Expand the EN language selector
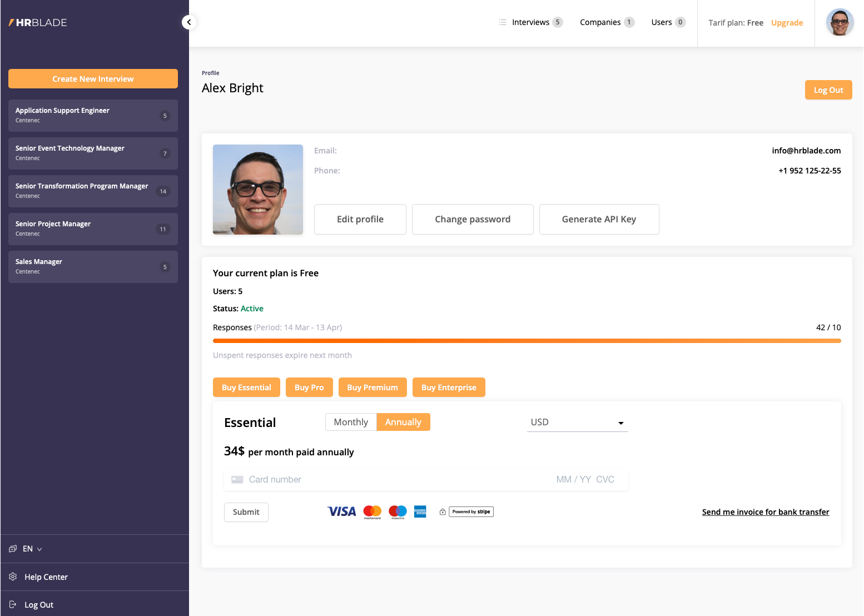 pos(33,549)
